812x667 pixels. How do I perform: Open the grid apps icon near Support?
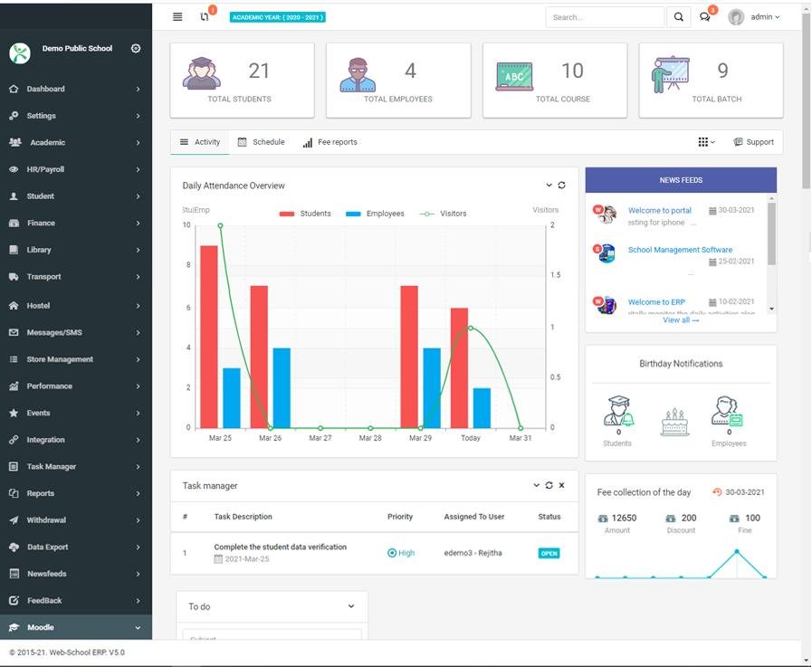click(x=705, y=142)
